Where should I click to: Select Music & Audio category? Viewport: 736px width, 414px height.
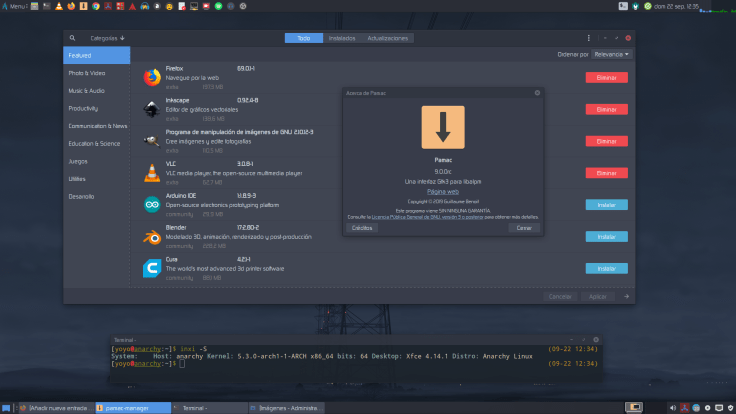point(87,91)
